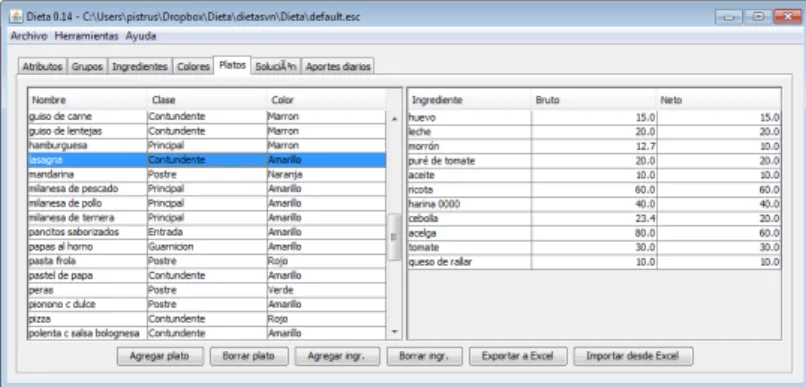The image size is (806, 387).
Task: Click the Naranja color cell
Action: [x=326, y=174]
